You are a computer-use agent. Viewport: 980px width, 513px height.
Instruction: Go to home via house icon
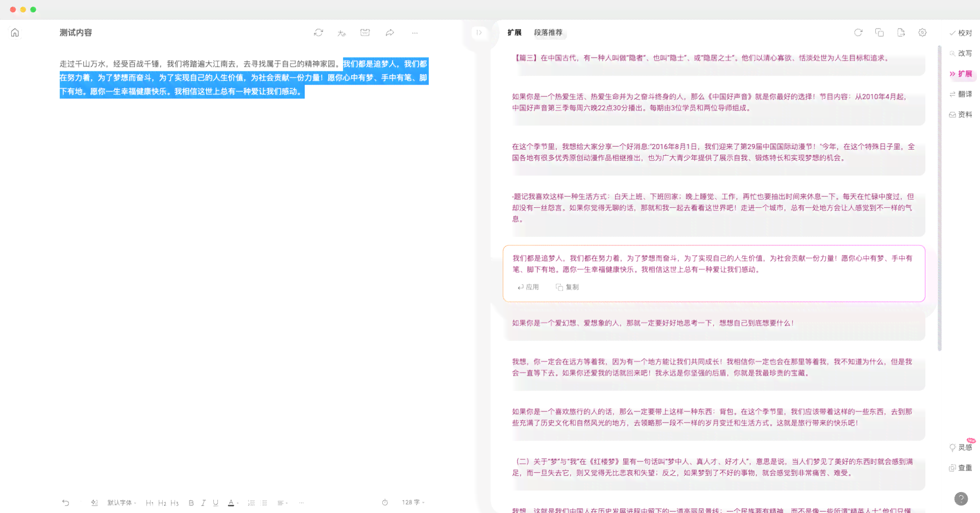tap(15, 33)
